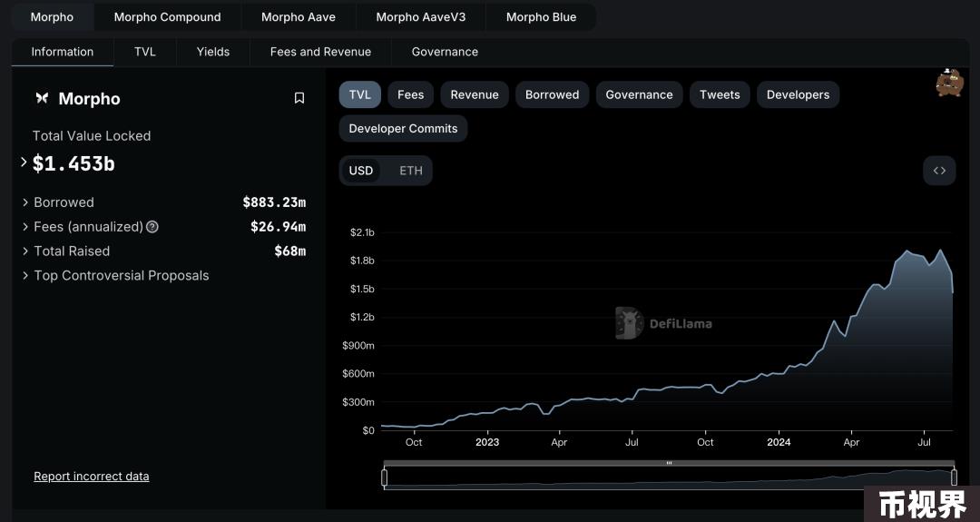Click the $26.94m fees value
This screenshot has width=980, height=522.
(279, 227)
